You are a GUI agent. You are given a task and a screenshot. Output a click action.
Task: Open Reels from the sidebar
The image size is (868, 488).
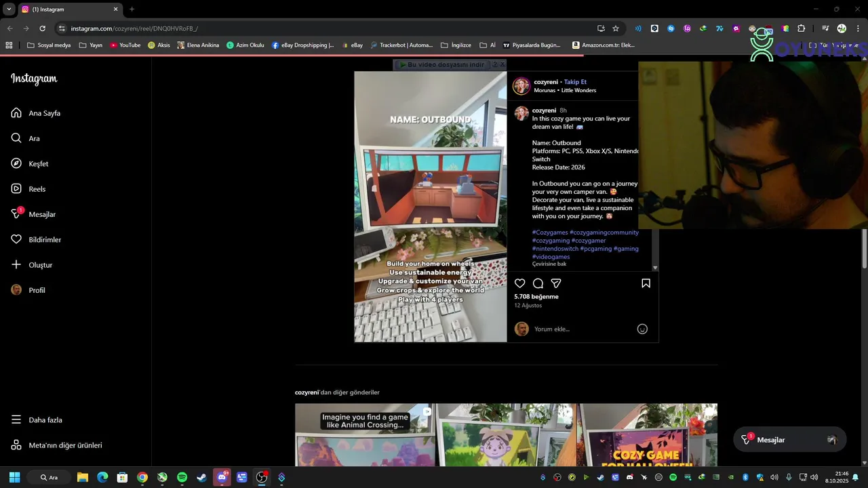28,189
